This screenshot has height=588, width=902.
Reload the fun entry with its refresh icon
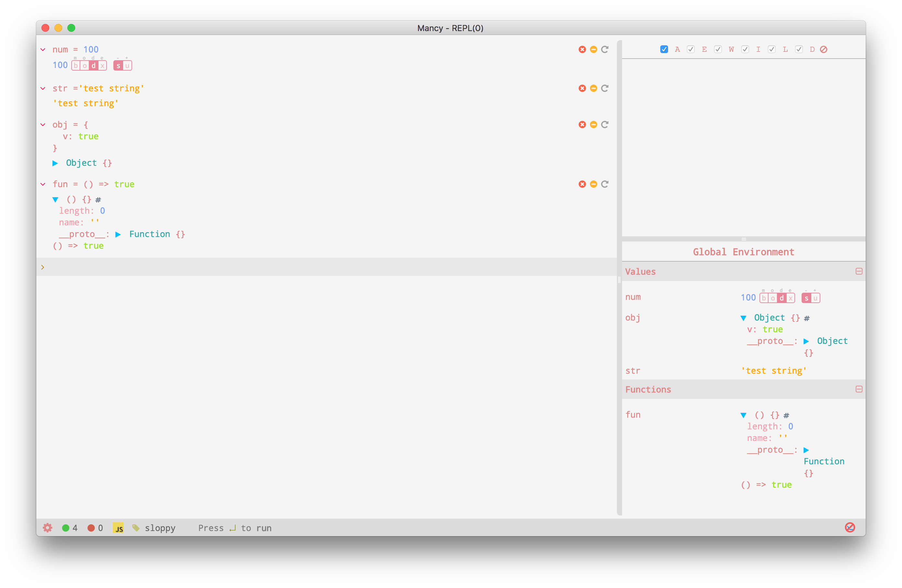tap(605, 184)
